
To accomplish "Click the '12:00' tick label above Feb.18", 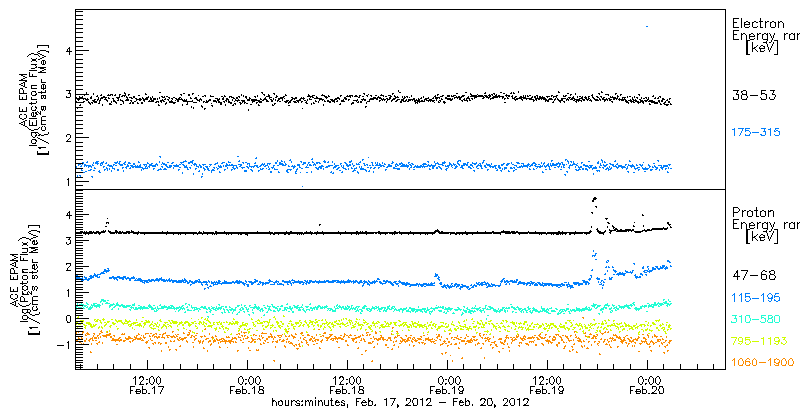I will click(347, 380).
